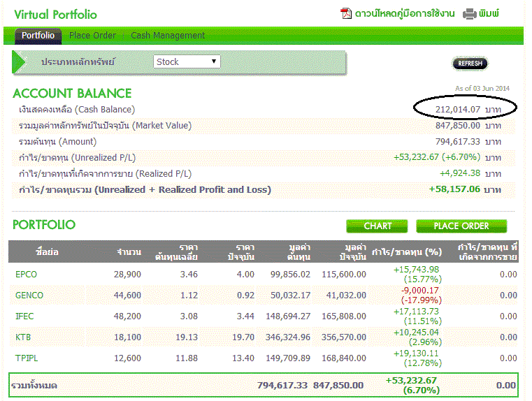Select the KTB stock symbol
Screen dimensions: 532x401
click(x=23, y=337)
